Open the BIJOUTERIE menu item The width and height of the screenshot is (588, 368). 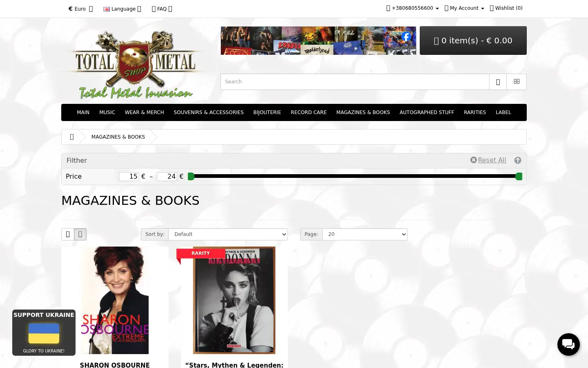(267, 112)
